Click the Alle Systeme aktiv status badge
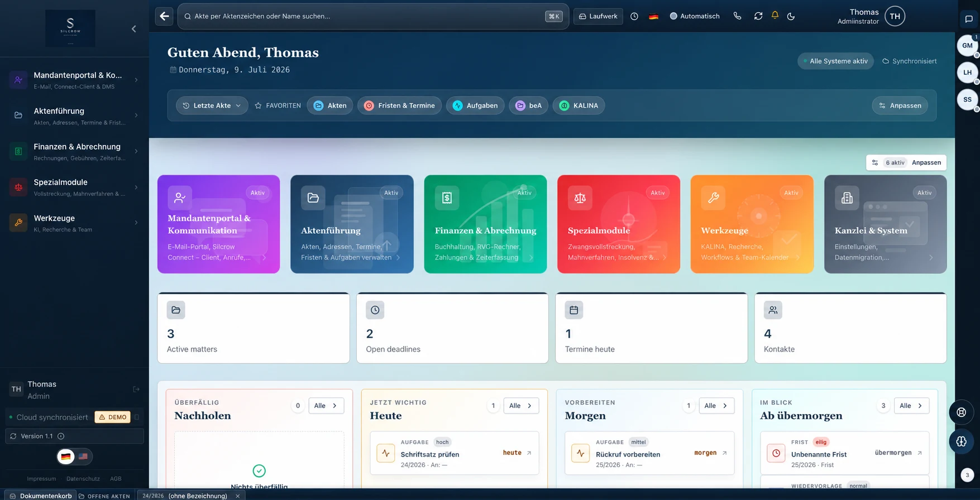The image size is (980, 500). pyautogui.click(x=836, y=61)
